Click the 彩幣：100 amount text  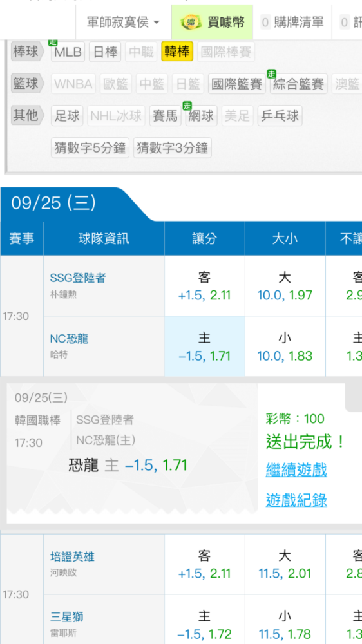[x=295, y=419]
